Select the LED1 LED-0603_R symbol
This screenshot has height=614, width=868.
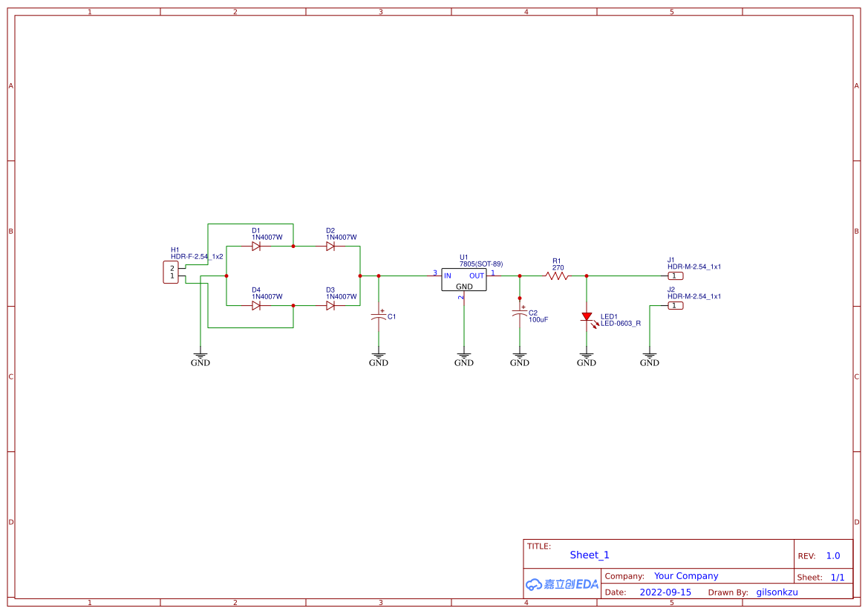(x=587, y=316)
